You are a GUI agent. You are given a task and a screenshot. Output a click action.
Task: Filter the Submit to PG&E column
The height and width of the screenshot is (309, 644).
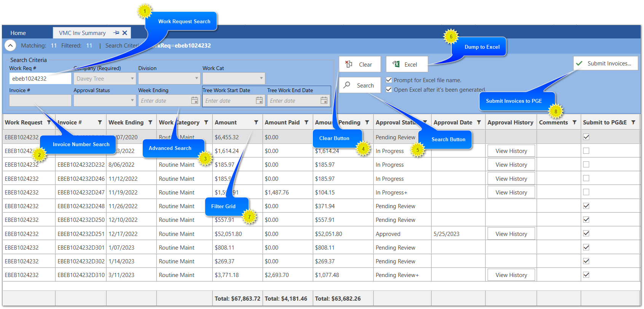coord(633,123)
